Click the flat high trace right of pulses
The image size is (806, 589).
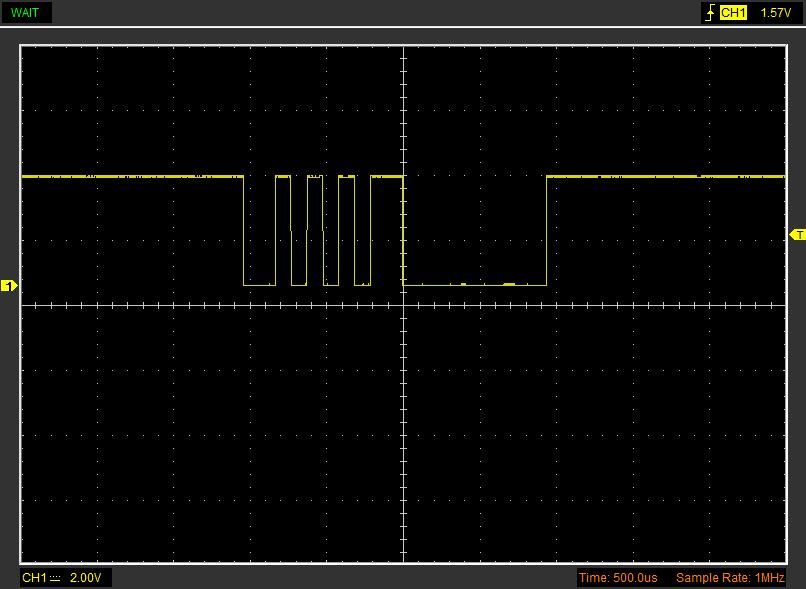(x=665, y=176)
